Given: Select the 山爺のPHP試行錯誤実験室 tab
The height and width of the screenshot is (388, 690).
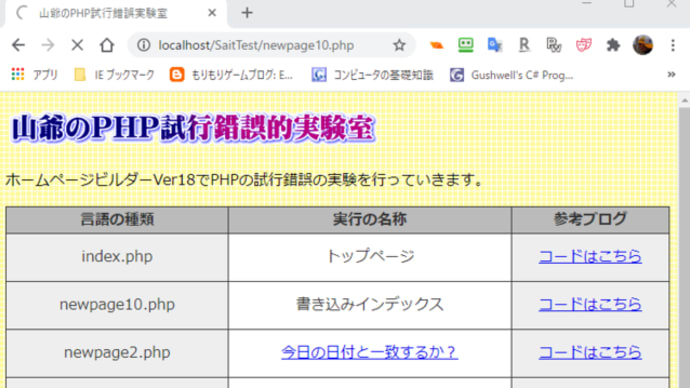Looking at the screenshot, I should coord(116,13).
